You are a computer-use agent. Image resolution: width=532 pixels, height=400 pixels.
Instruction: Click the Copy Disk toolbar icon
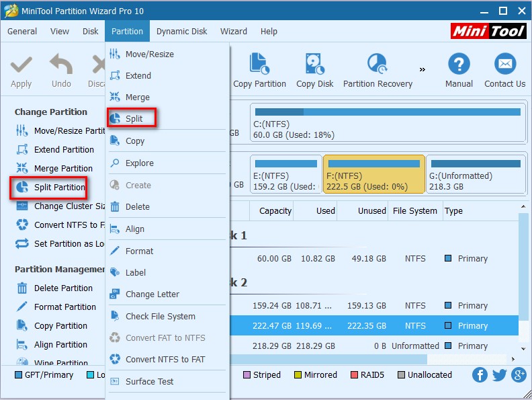(x=314, y=63)
